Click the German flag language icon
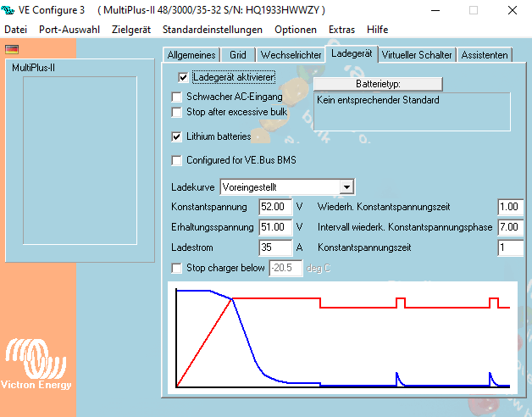Image resolution: width=532 pixels, height=417 pixels. (x=12, y=49)
